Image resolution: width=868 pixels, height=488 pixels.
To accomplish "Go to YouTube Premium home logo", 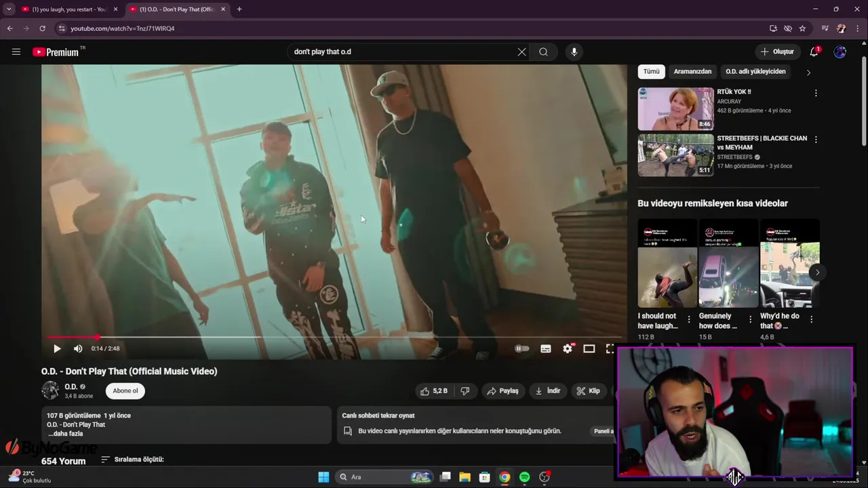I will 56,52.
